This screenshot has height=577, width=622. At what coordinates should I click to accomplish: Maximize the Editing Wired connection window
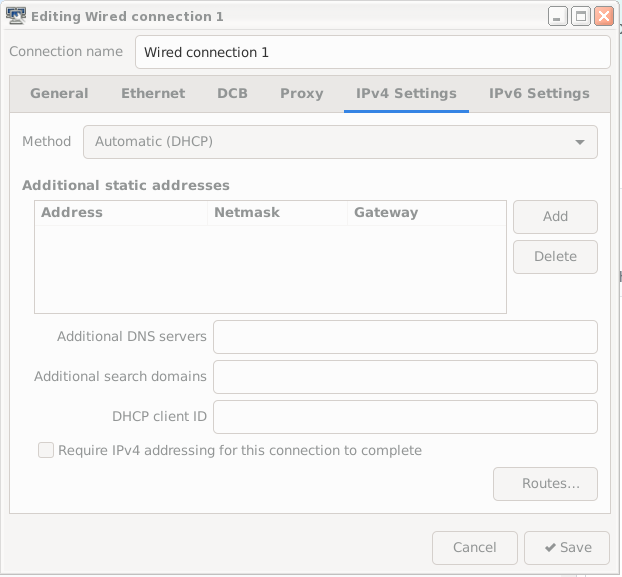(581, 16)
